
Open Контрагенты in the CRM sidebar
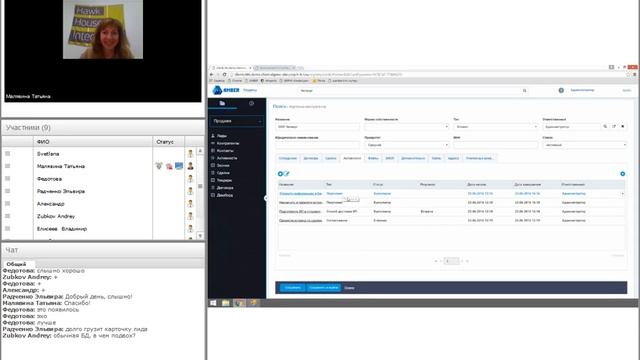[x=228, y=143]
